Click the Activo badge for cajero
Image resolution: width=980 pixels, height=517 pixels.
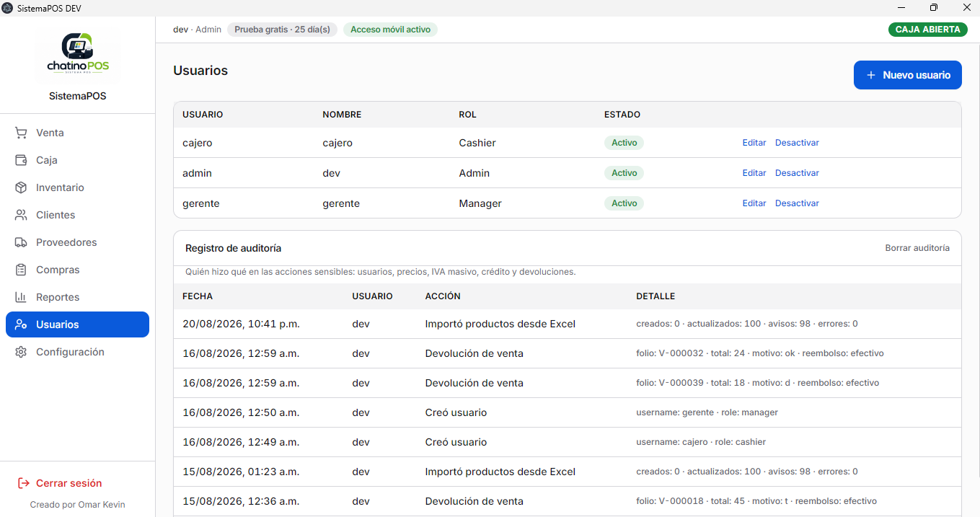tap(624, 143)
